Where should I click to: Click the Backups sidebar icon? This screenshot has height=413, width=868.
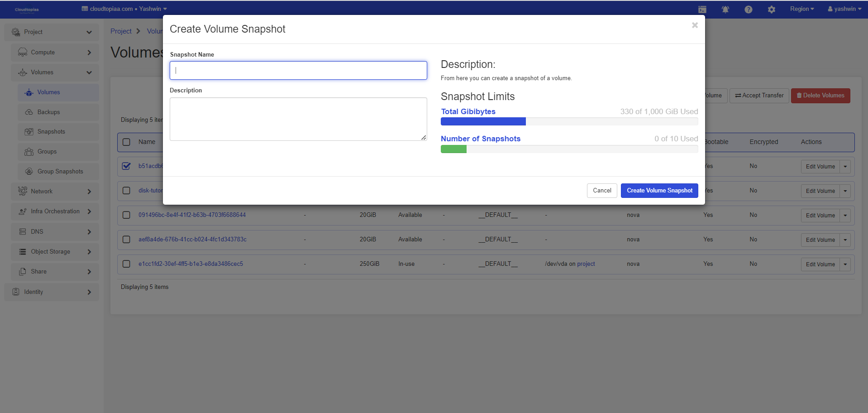(29, 112)
